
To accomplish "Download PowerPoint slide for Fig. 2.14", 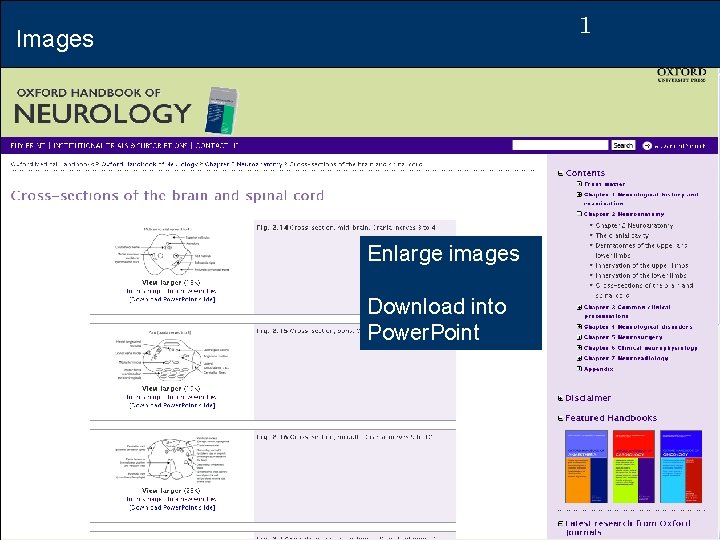I will click(x=172, y=299).
